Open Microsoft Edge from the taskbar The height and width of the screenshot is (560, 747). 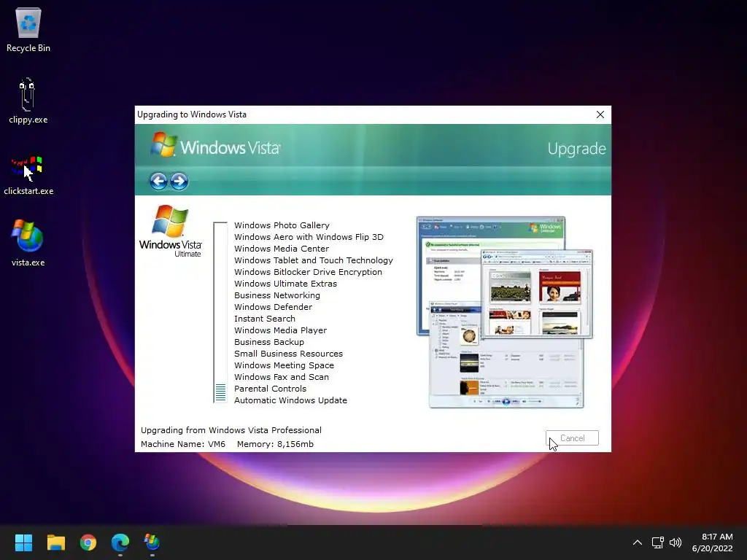point(120,542)
